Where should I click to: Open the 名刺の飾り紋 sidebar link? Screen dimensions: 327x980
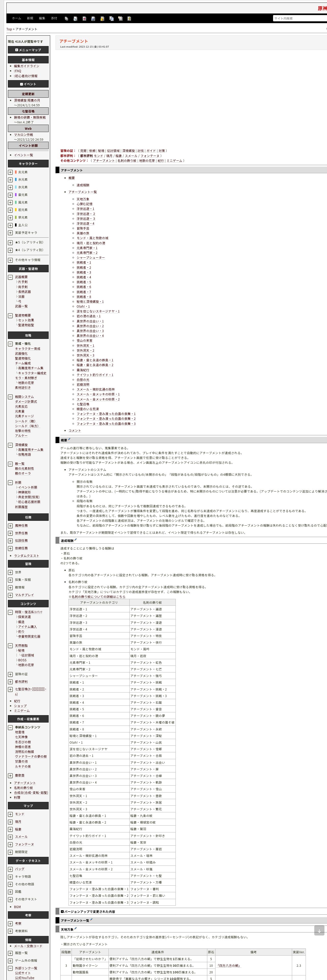pyautogui.click(x=24, y=788)
